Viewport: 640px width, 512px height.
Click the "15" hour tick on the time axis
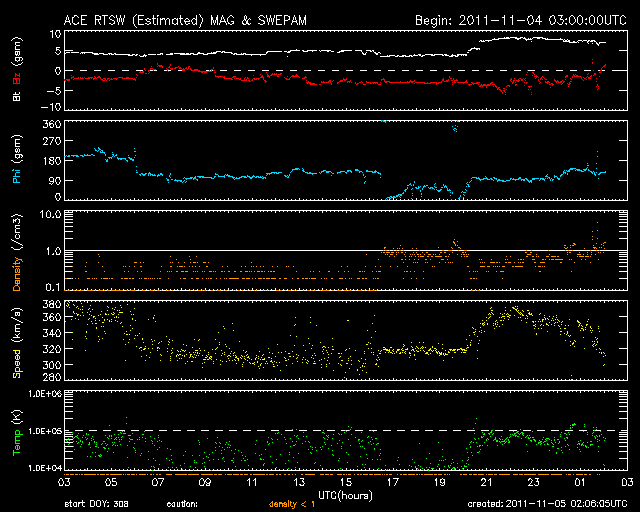pos(346,483)
